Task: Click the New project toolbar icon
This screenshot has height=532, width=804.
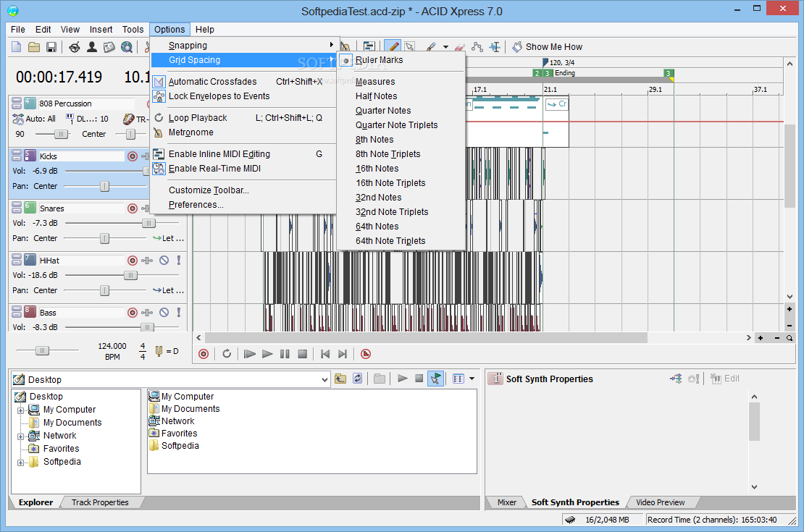Action: (17, 47)
